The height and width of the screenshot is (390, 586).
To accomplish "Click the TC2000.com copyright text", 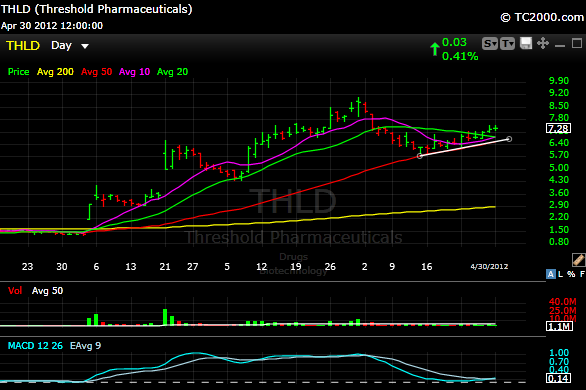I will click(542, 17).
